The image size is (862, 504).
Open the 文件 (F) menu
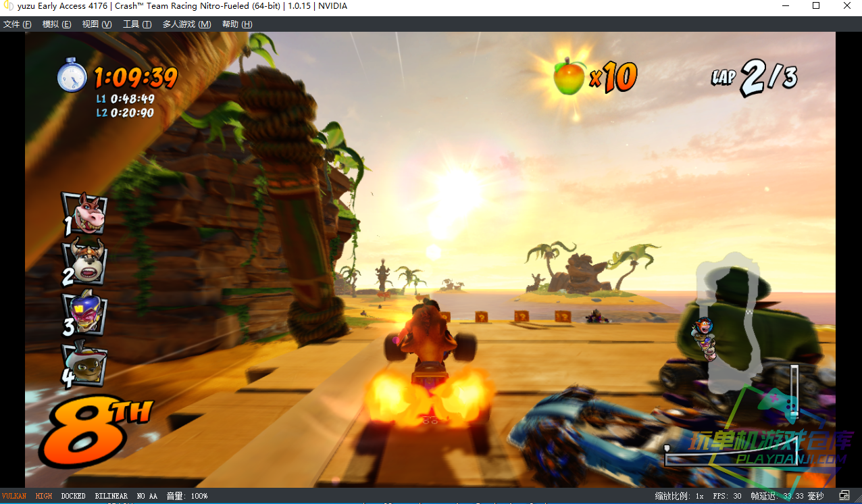pos(17,24)
